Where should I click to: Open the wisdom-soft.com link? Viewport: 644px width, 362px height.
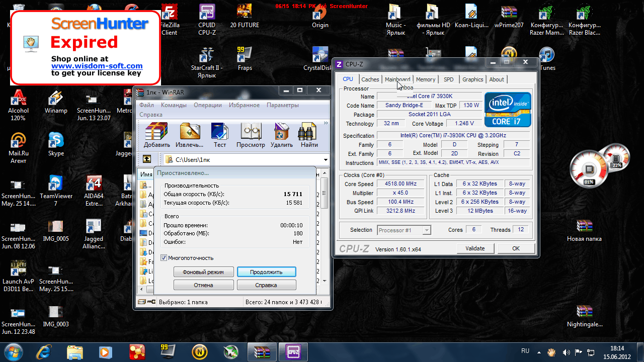97,66
